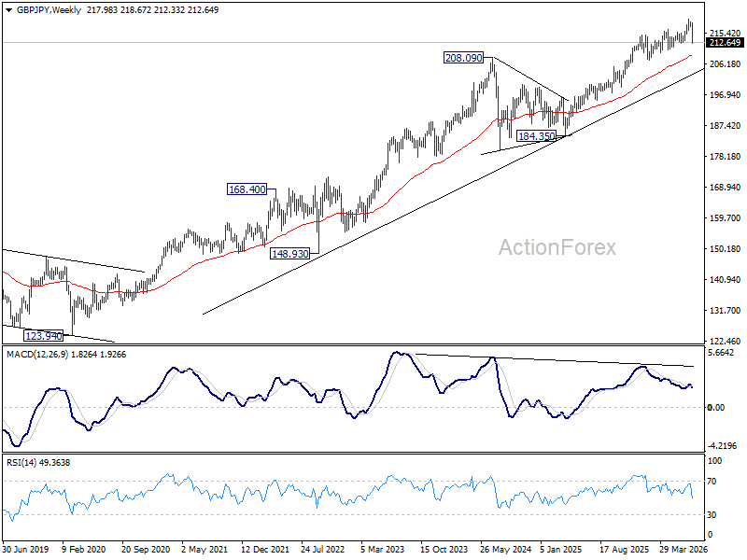Click the 140.940 price axis value
This screenshot has height=560, width=747.
point(726,279)
